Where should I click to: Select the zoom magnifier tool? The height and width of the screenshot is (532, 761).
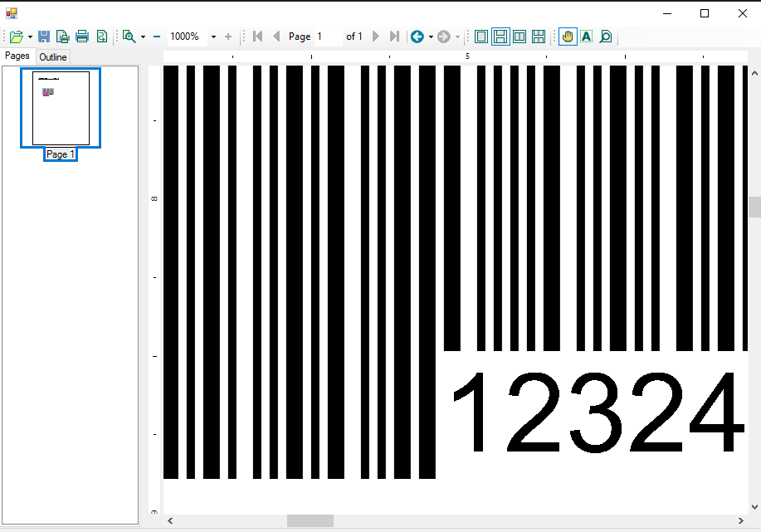coord(129,37)
